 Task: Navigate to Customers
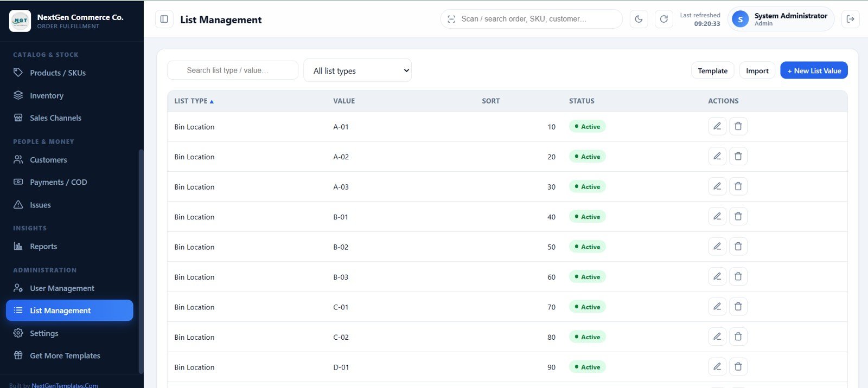(x=69, y=160)
